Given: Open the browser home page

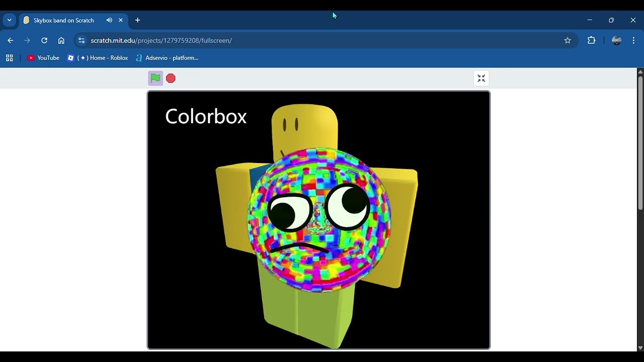Looking at the screenshot, I should (x=61, y=40).
